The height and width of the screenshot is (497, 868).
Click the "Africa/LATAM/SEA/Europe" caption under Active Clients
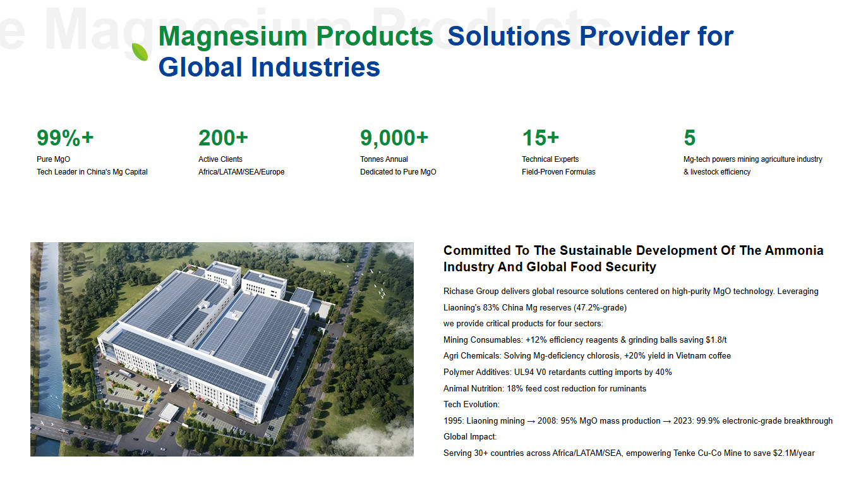[241, 172]
